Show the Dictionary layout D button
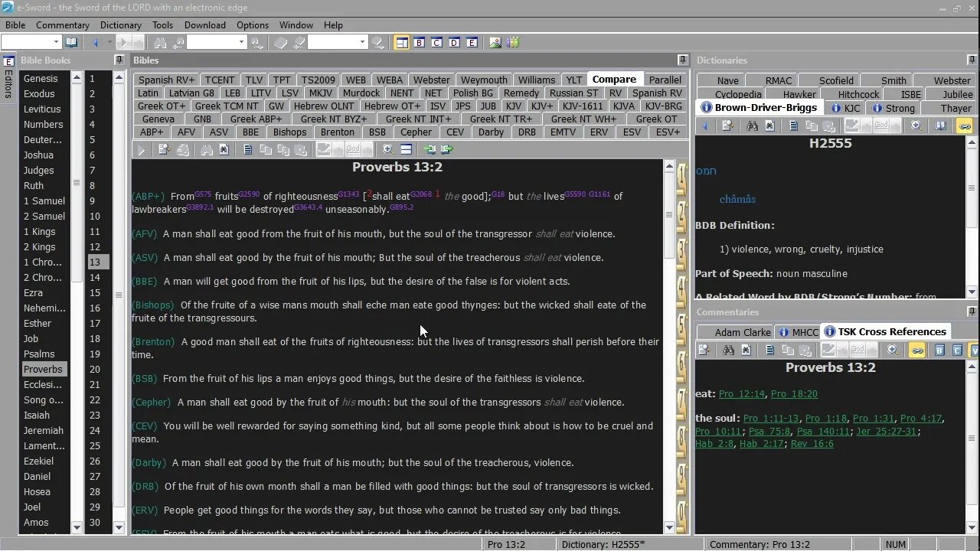980x551 pixels. pyautogui.click(x=455, y=43)
